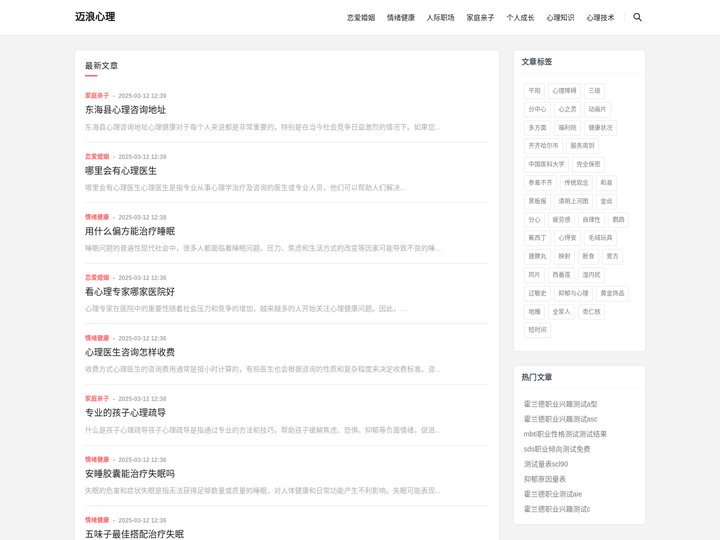Select the 心之灵 tag
The height and width of the screenshot is (540, 720).
(x=567, y=109)
